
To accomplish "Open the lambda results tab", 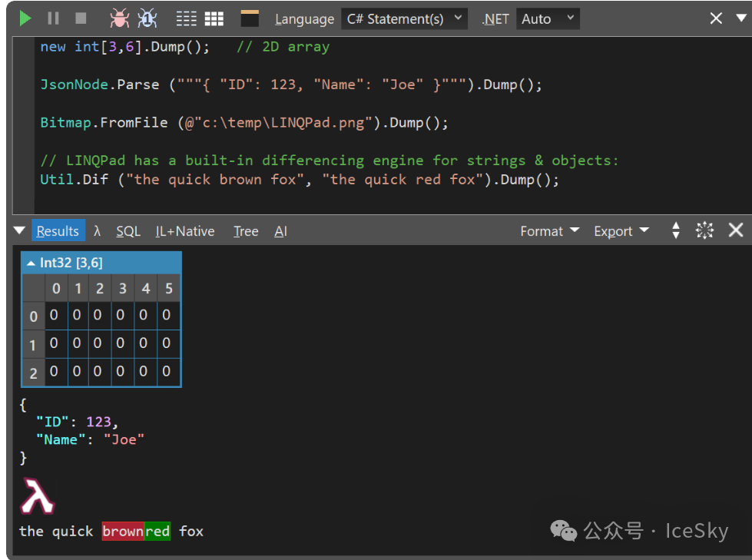I will point(98,231).
